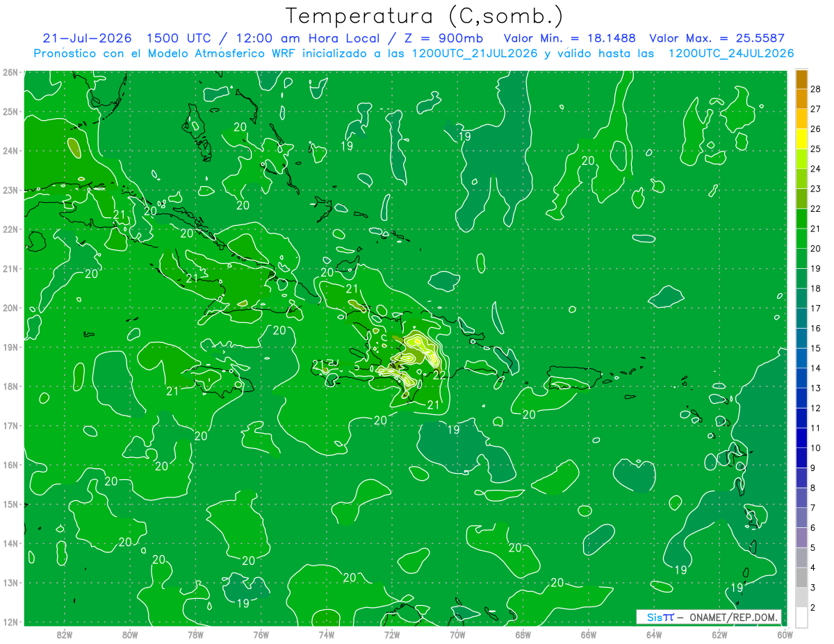Click the color bar label "28"
Screen dimensions: 834x644
coord(816,89)
